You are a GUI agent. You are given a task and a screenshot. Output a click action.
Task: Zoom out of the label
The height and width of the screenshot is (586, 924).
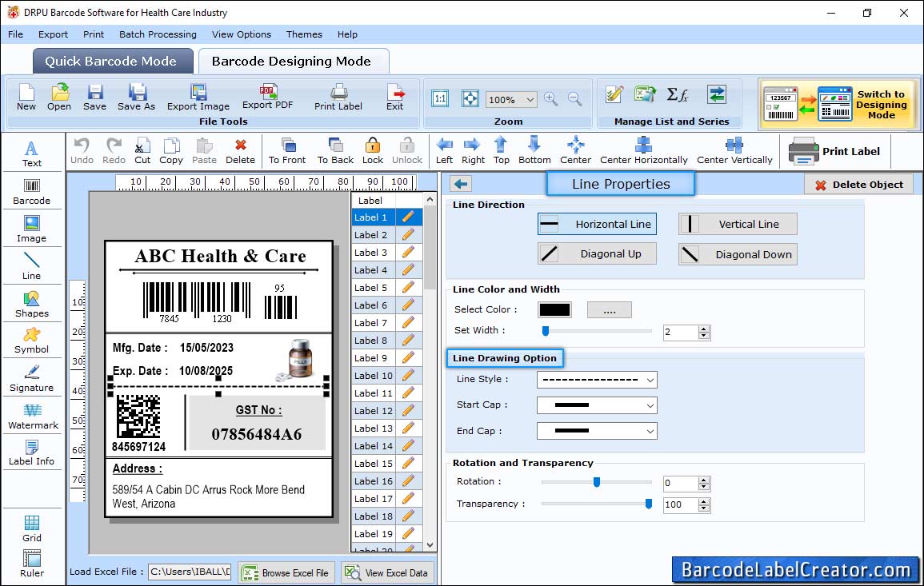pyautogui.click(x=574, y=99)
